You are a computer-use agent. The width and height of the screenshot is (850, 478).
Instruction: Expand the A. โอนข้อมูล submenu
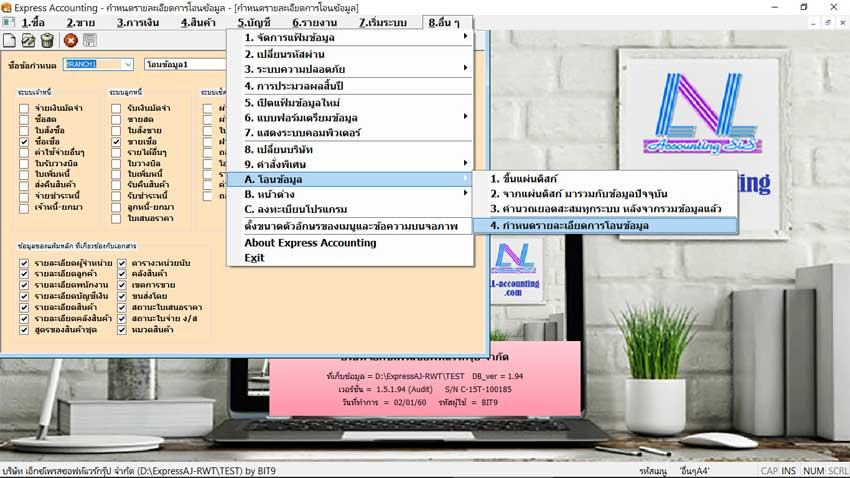[350, 179]
